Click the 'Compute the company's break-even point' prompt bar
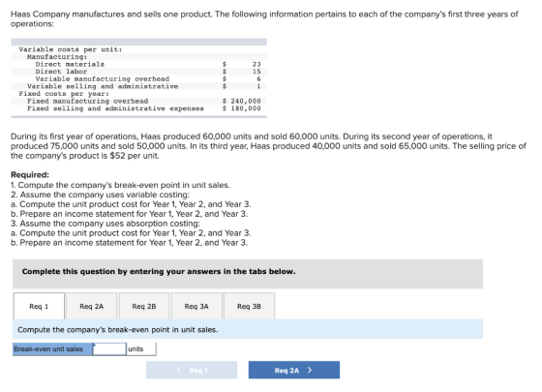 [x=248, y=329]
